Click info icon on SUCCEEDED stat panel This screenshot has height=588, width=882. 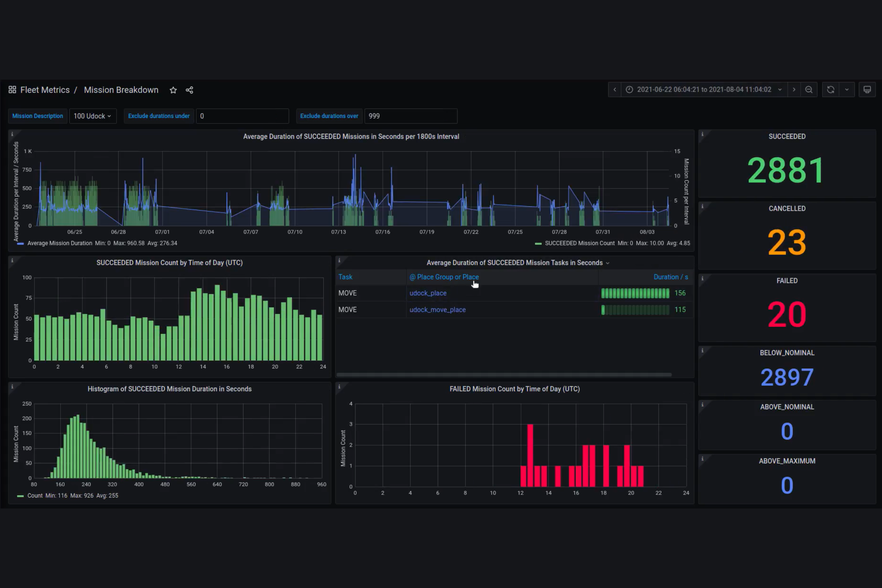pos(702,134)
